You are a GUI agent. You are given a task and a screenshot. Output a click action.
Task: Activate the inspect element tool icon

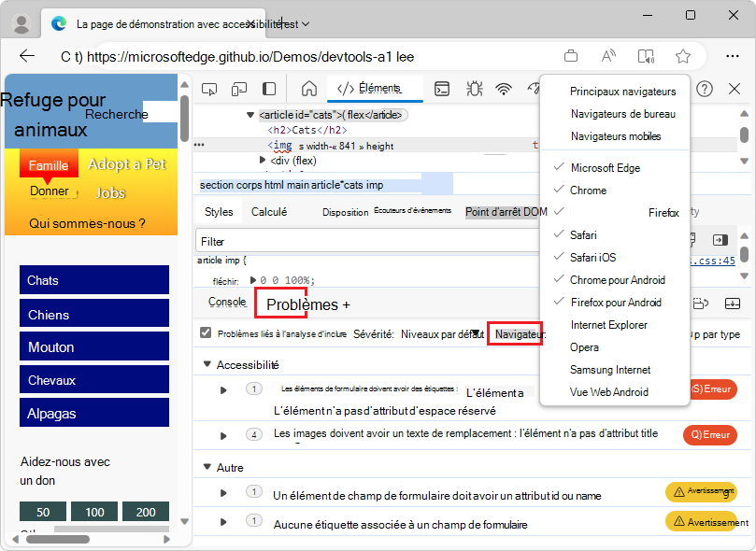tap(209, 90)
